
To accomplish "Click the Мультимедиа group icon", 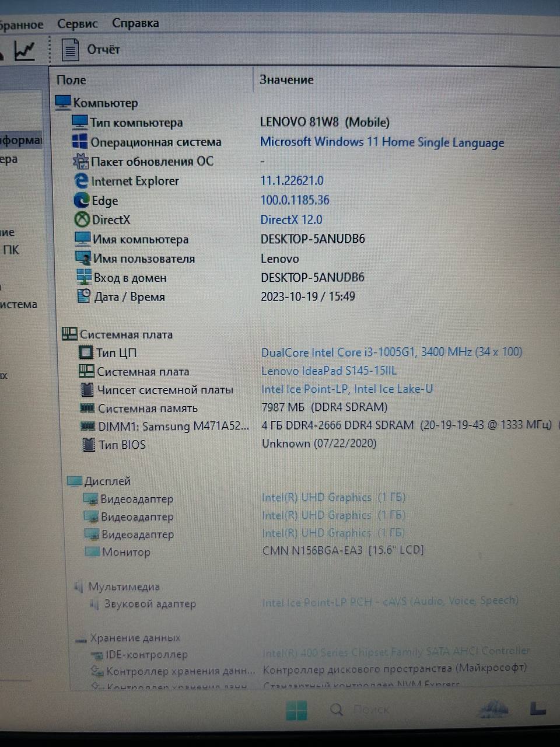I will coord(79,587).
